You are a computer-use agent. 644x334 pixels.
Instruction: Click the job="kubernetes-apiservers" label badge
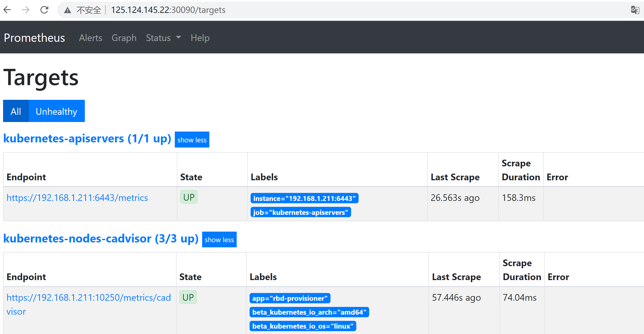click(301, 212)
